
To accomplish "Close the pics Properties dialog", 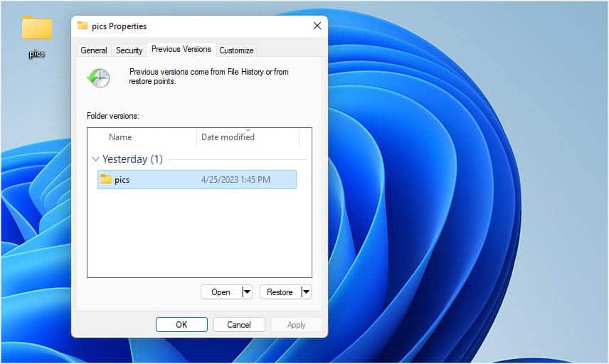I will (x=317, y=26).
